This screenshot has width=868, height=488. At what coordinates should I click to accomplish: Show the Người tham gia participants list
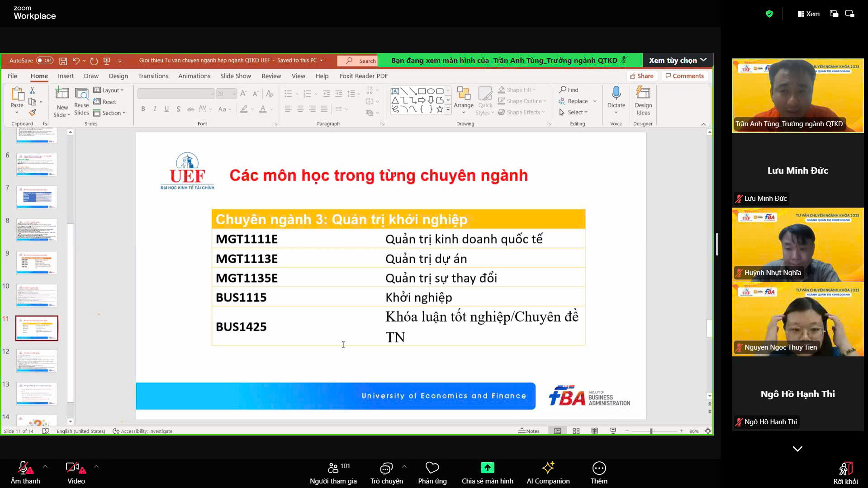(333, 468)
